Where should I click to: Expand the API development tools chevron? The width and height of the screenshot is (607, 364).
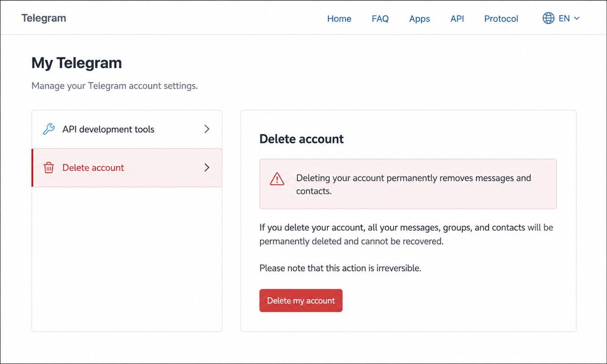206,129
